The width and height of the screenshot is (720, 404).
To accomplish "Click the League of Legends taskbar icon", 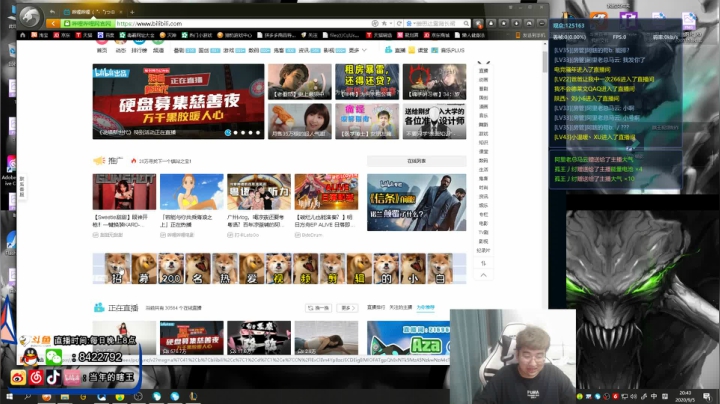I will [x=193, y=396].
